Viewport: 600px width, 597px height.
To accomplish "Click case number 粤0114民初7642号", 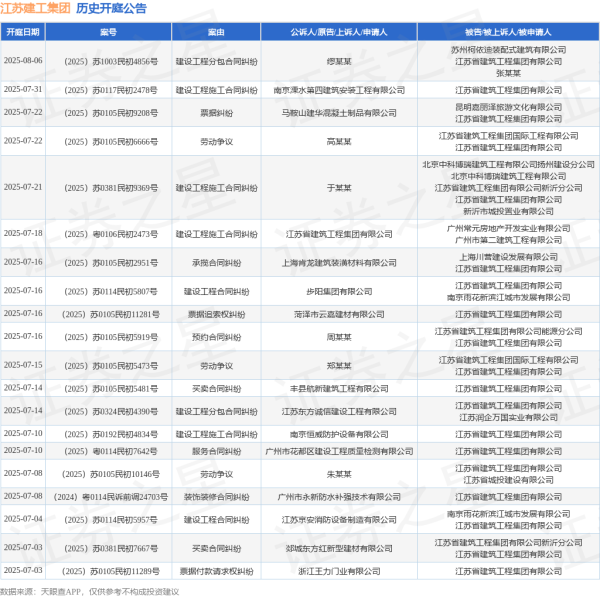I will point(111,452).
